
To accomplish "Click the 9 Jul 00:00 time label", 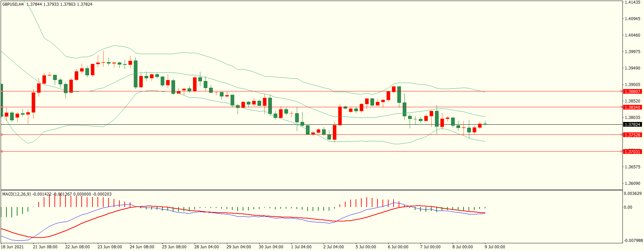I will point(495,247).
